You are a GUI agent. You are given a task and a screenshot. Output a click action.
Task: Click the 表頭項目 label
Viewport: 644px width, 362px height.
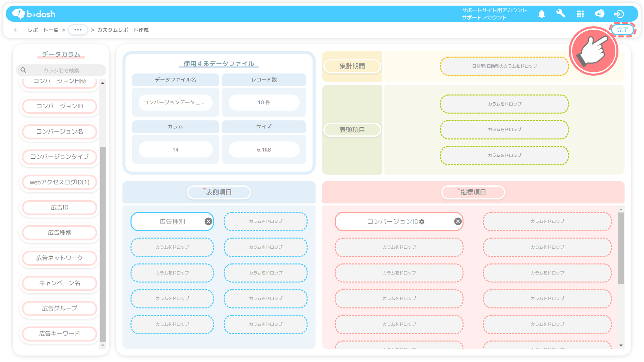coord(352,130)
